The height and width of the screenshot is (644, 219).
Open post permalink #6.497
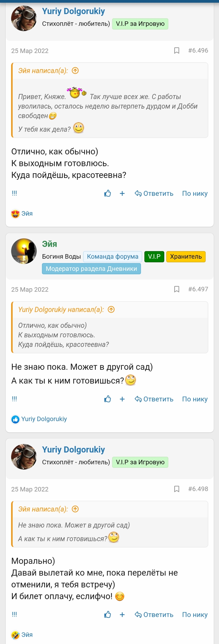pyautogui.click(x=198, y=289)
